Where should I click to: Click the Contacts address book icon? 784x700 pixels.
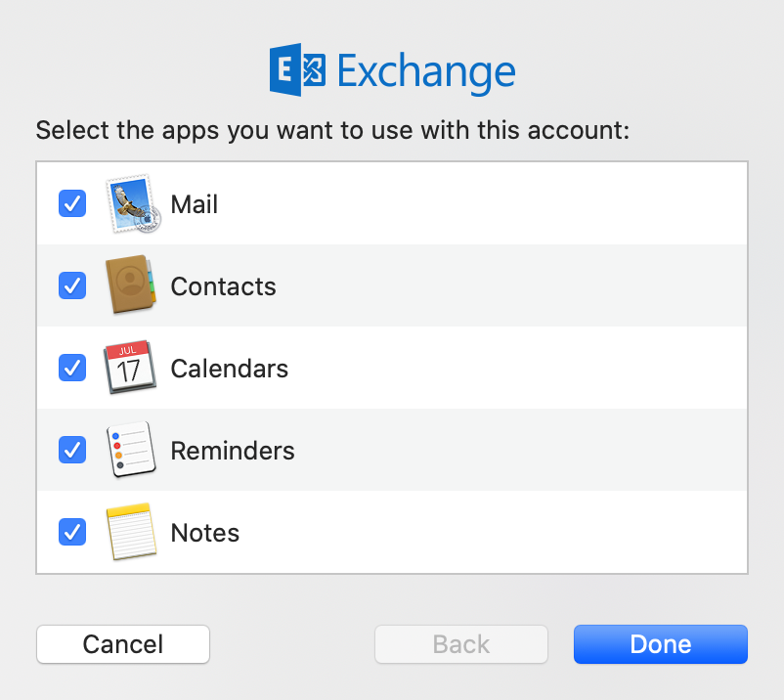click(x=130, y=285)
